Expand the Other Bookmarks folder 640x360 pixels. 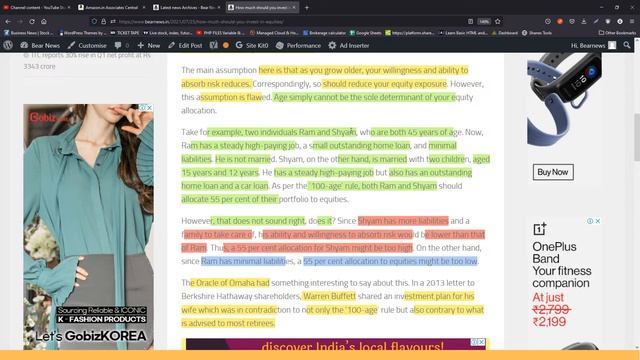[617, 33]
